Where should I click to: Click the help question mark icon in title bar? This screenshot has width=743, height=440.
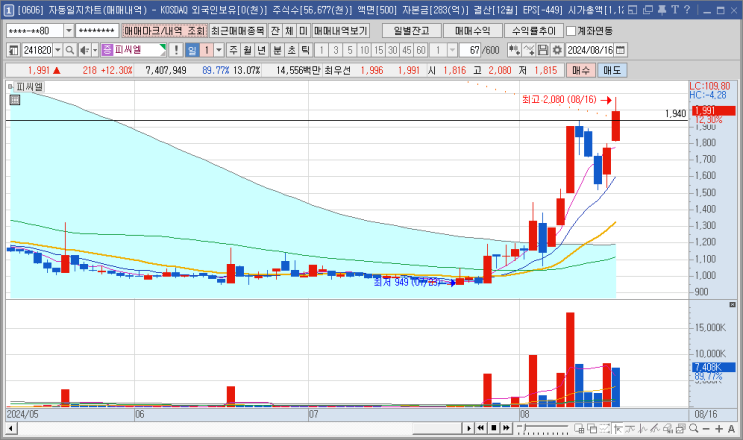[687, 9]
